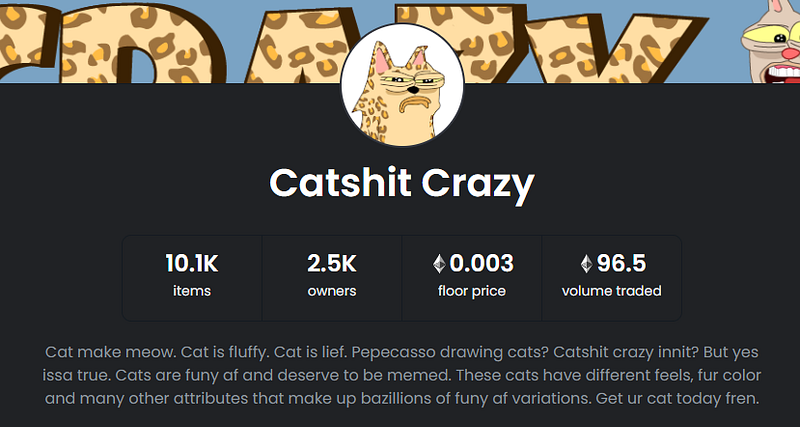Click the Ethereum icon beside 0.003
Screen dimensions: 800x427
click(438, 264)
